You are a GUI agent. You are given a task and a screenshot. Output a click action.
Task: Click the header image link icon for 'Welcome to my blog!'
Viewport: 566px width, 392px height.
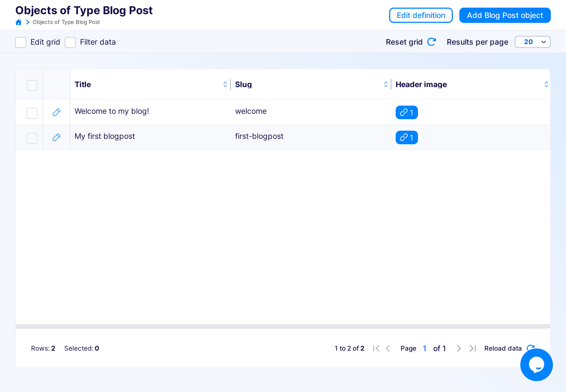[x=406, y=112]
